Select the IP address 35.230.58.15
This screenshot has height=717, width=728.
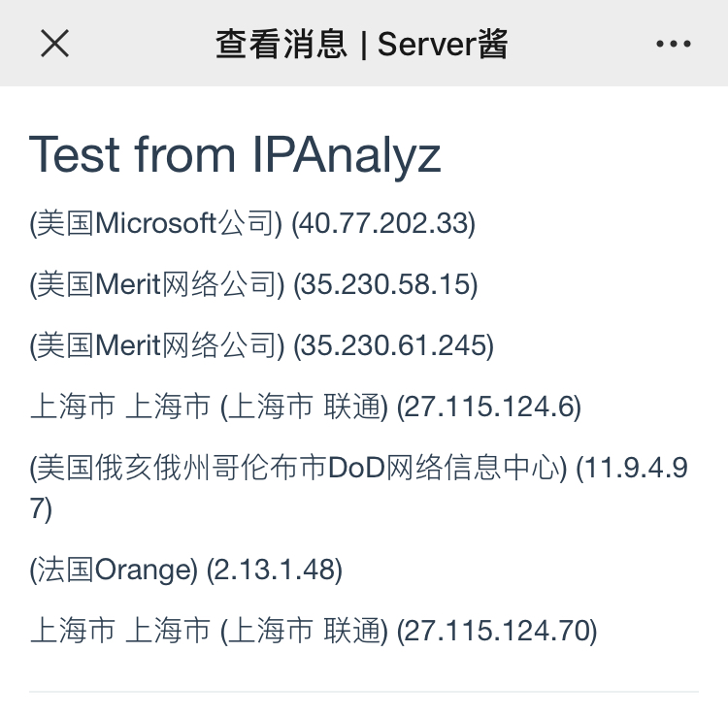pos(386,284)
